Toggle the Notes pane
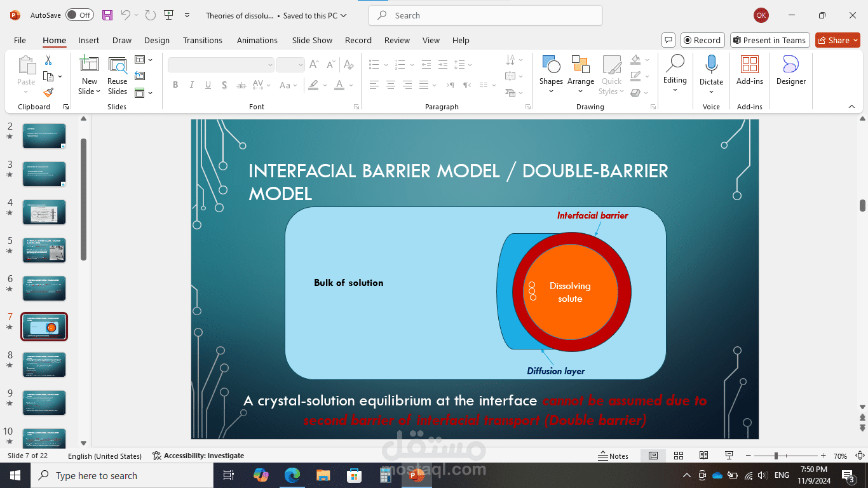Screen dimensions: 868x488 point(613,456)
